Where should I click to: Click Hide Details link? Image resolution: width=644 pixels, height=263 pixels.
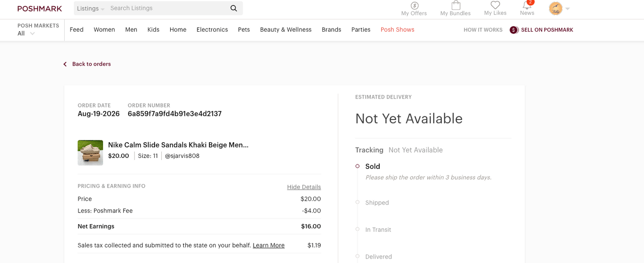click(304, 187)
